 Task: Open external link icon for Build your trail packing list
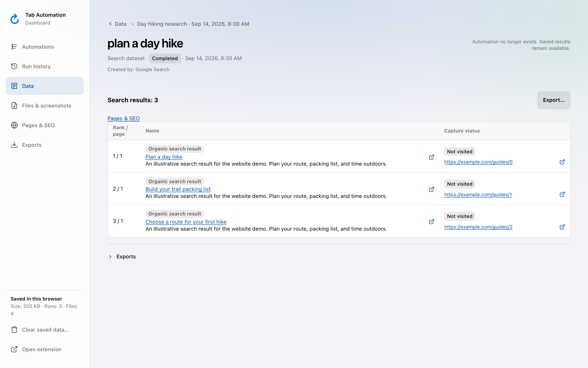point(432,189)
